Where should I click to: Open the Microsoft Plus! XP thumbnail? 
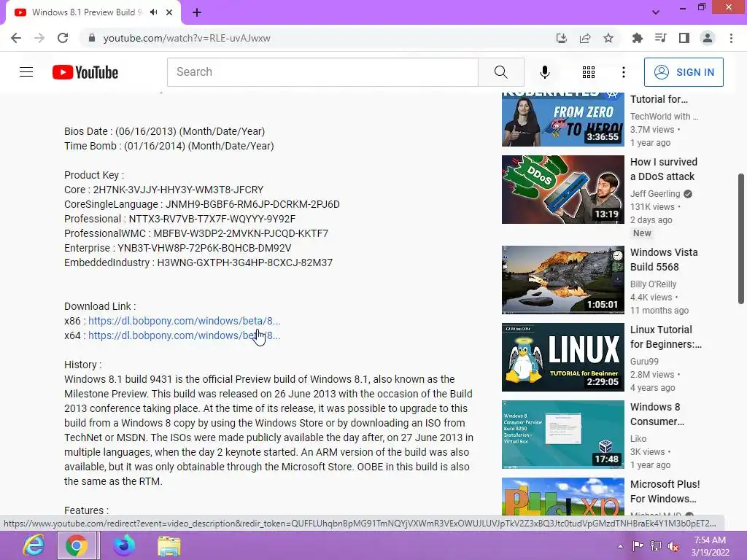coord(562,496)
